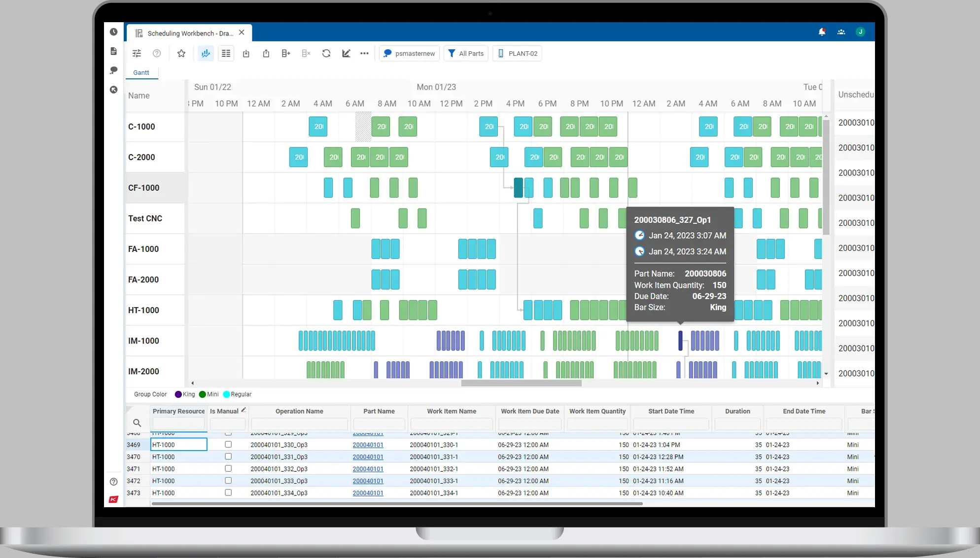Check Is Manual box for row 3471
The image size is (980, 558).
tap(228, 468)
